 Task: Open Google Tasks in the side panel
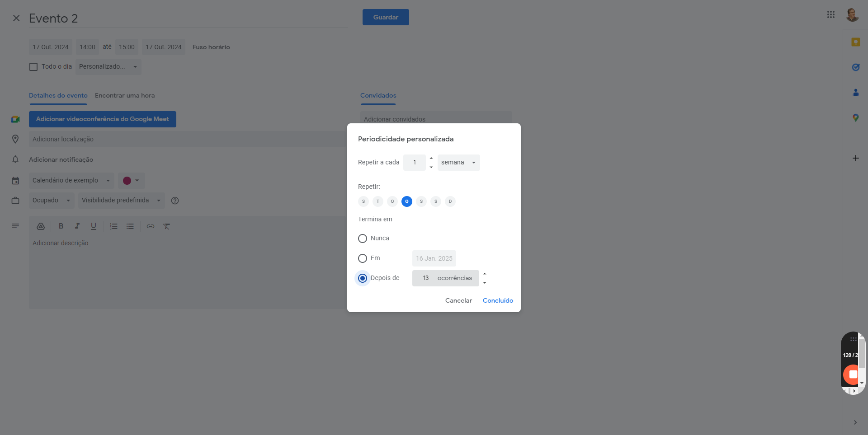coord(855,67)
